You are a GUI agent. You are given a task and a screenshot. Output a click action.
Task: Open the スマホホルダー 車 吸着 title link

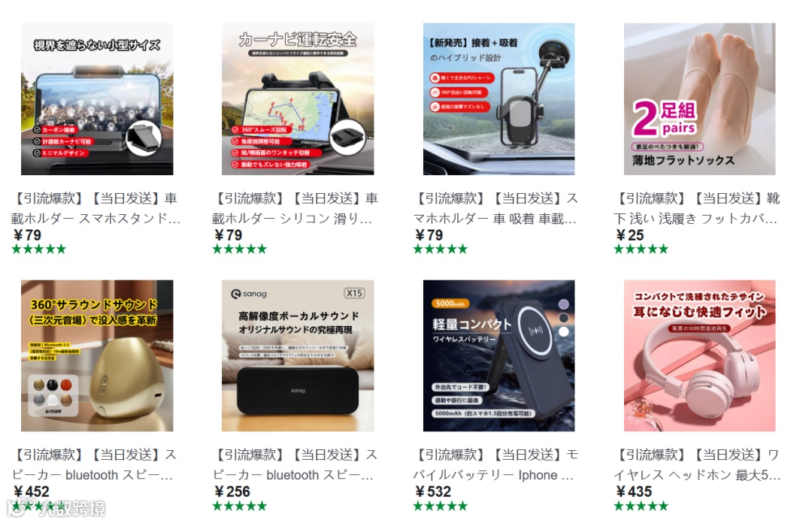[495, 208]
